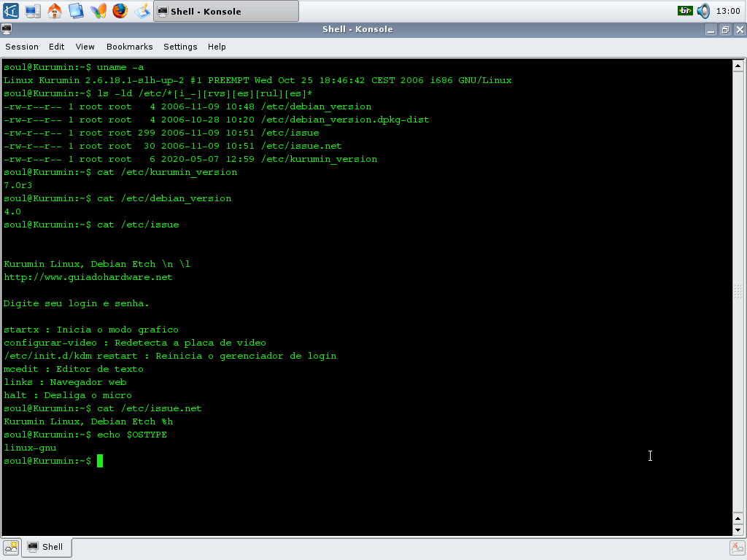Switch to the Shell session tab
Viewport: 747px width, 560px height.
[47, 547]
